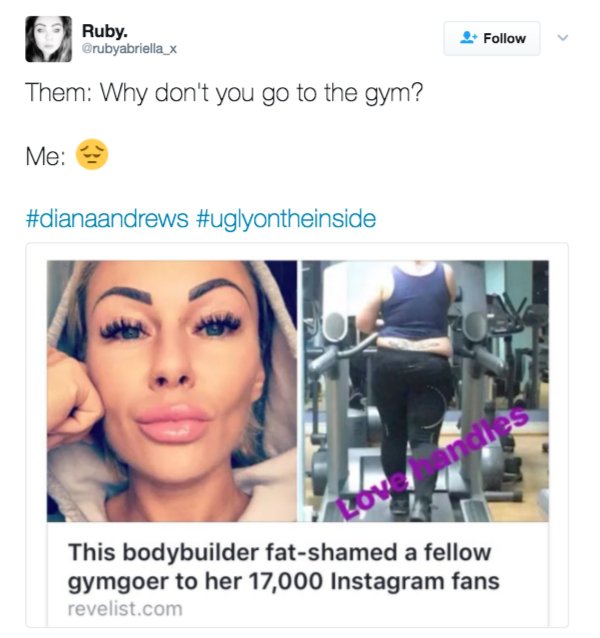Screen dimensions: 600x638
Task: Open the bodybuilder fat-shamed article headline
Action: (284, 567)
